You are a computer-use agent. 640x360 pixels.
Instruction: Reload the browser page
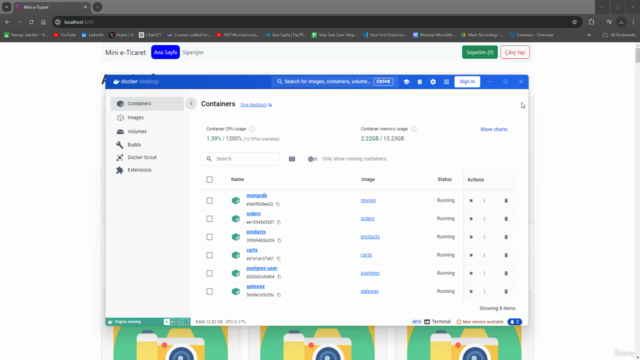(x=31, y=22)
